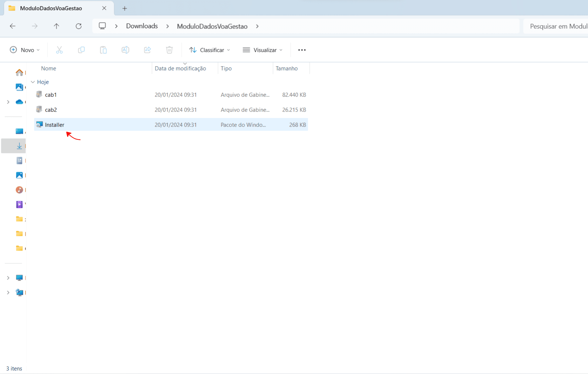
Task: Collapse the Hoje group
Action: tap(33, 82)
